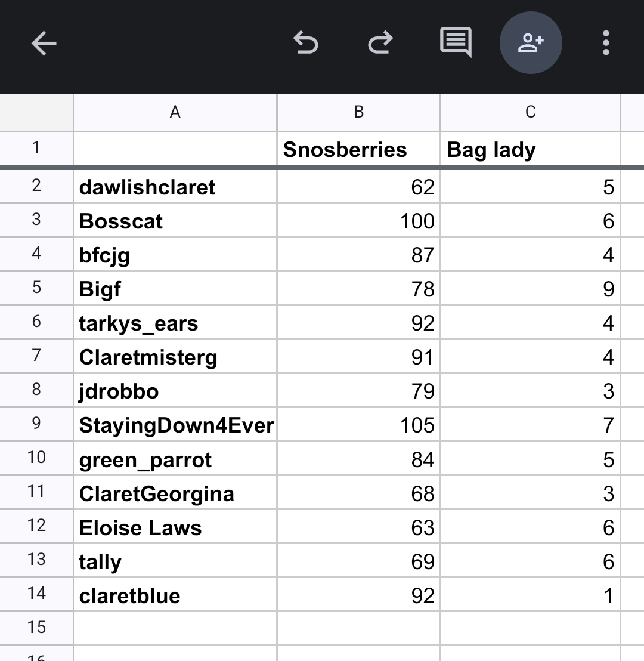Undo the last edit
644x661 pixels.
point(306,43)
